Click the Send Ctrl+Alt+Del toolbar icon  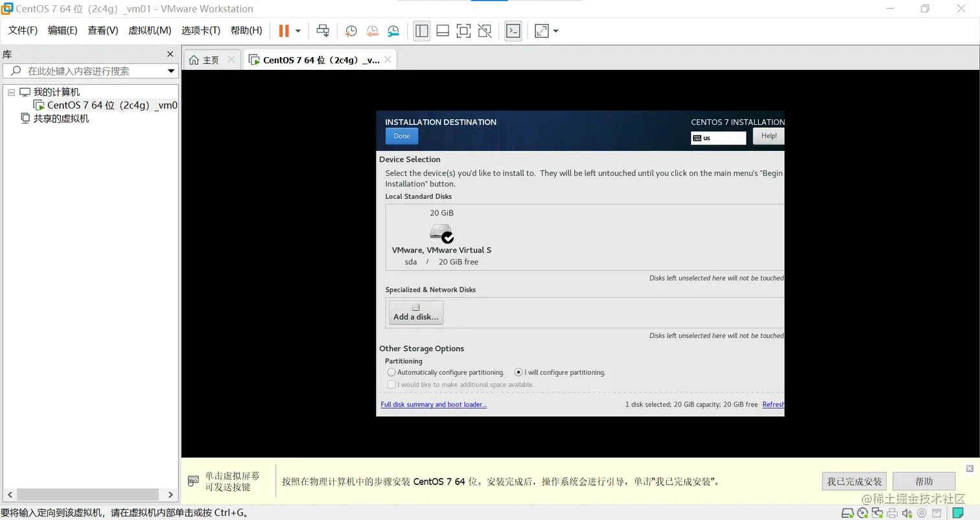(323, 30)
